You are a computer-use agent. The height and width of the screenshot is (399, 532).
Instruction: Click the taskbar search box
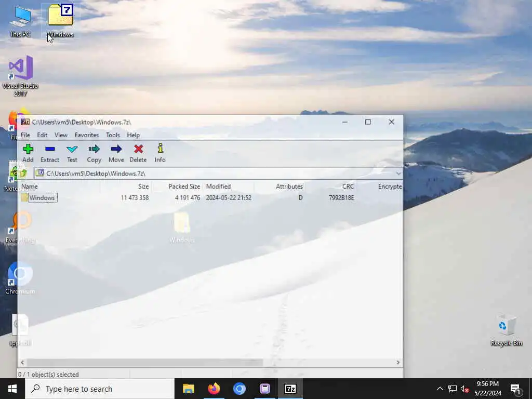point(100,389)
